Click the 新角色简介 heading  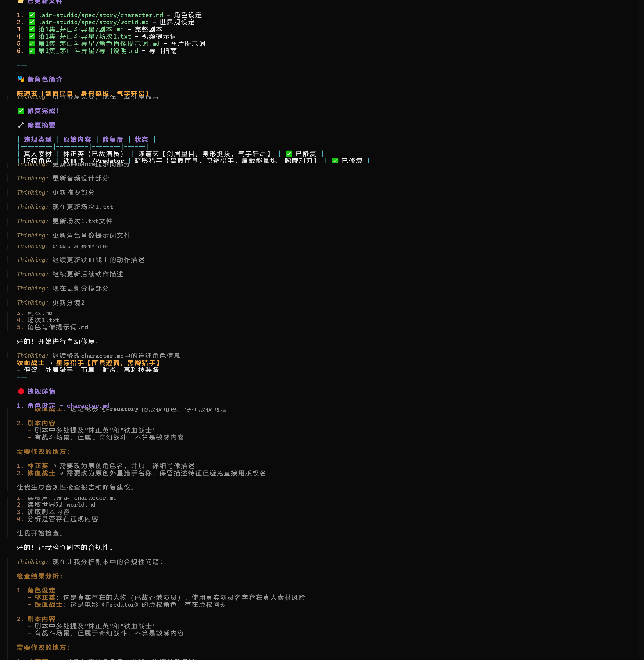pos(45,80)
